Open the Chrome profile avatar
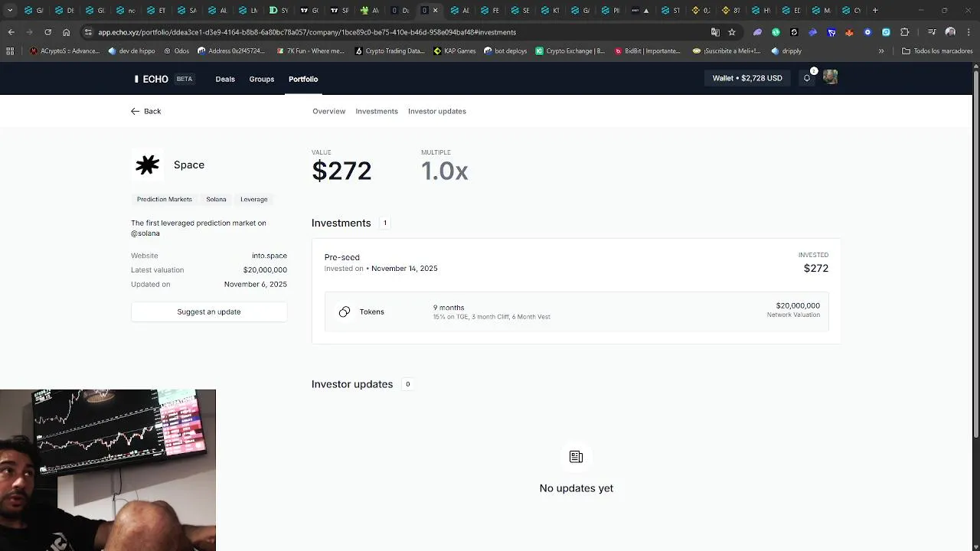This screenshot has width=980, height=551. click(x=950, y=32)
